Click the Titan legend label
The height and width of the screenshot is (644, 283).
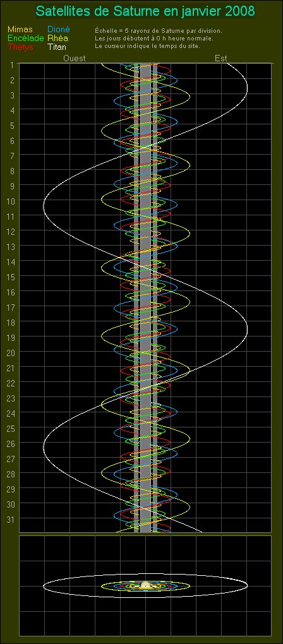pos(57,47)
